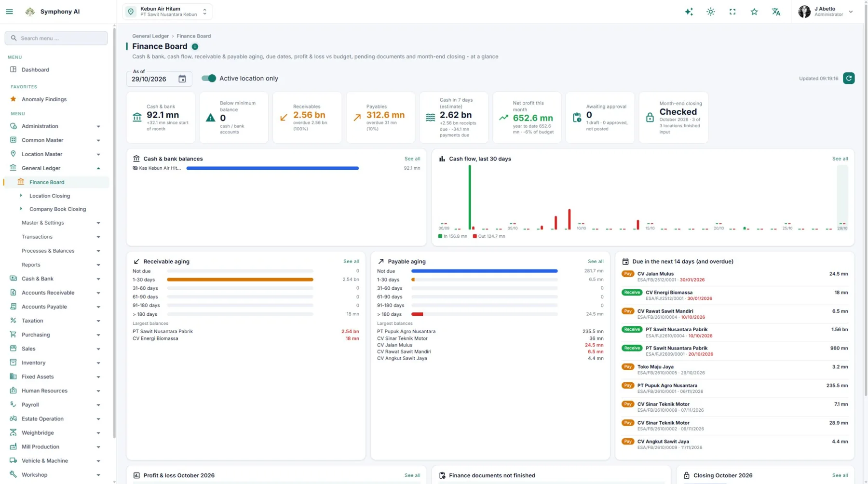
Task: Click See all for Payable aging
Action: click(x=596, y=261)
